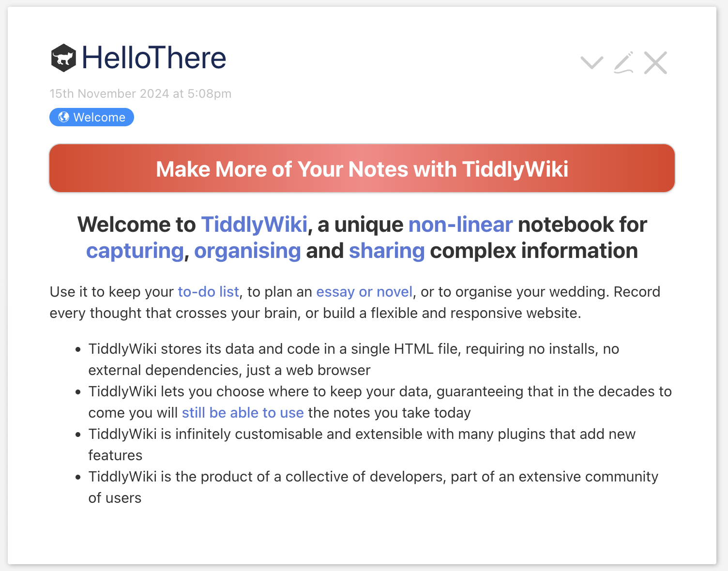The width and height of the screenshot is (728, 571).
Task: Click the single HTML file bullet text
Action: coord(354,360)
